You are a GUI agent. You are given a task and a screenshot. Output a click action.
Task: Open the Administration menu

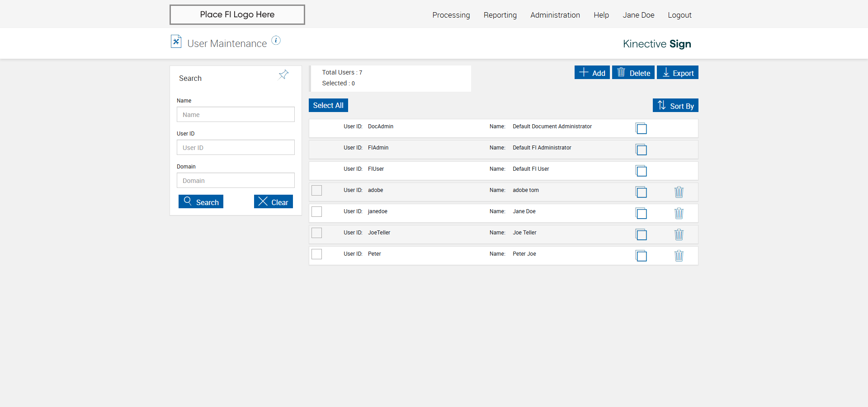tap(555, 15)
